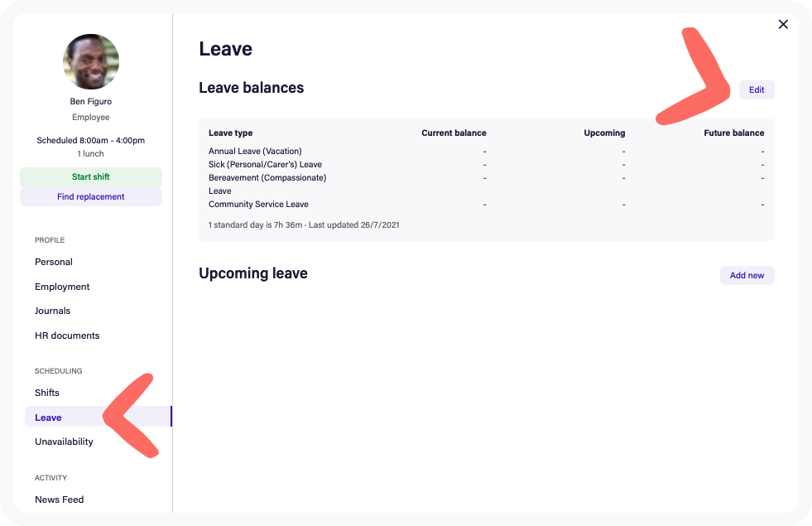812x526 pixels.
Task: Open the Journals section
Action: [52, 311]
